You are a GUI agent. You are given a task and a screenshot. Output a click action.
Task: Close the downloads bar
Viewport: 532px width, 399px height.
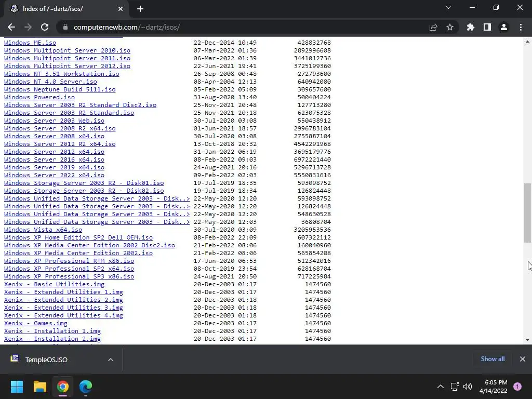coord(523,359)
